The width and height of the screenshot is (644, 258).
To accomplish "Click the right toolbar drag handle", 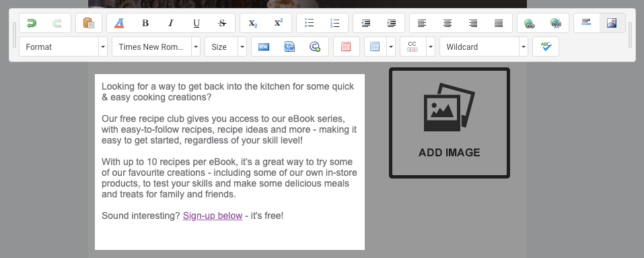I will (x=631, y=35).
